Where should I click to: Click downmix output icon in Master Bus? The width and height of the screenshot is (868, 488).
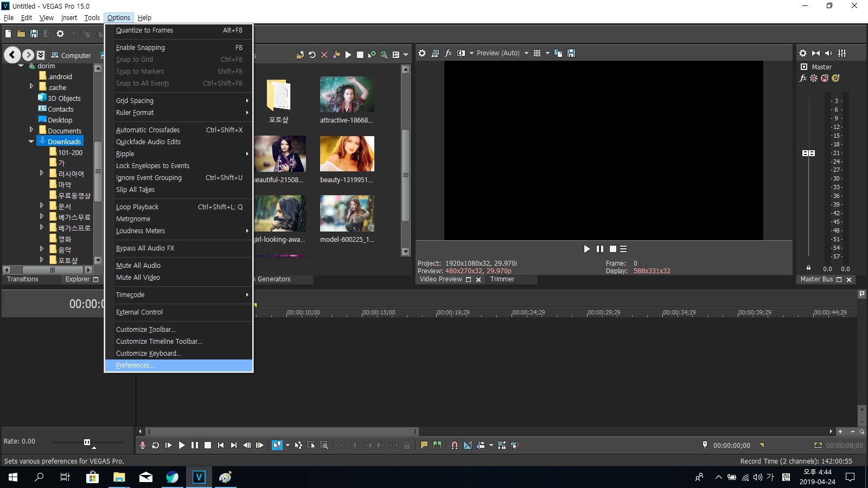816,53
